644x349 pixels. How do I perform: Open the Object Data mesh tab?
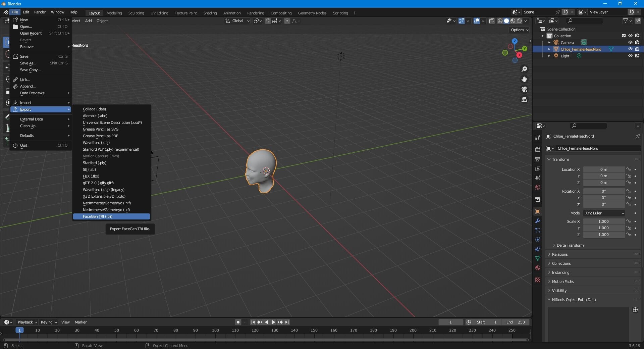[x=538, y=258]
